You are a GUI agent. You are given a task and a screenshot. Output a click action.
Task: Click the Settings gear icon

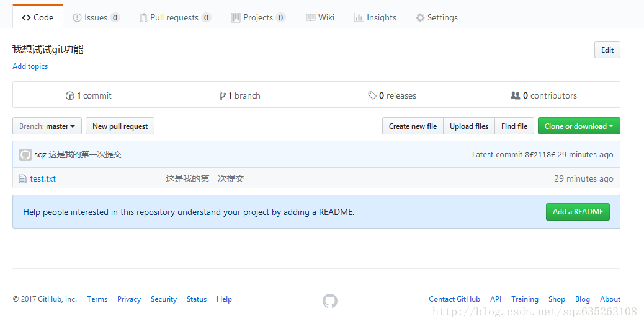coord(421,18)
